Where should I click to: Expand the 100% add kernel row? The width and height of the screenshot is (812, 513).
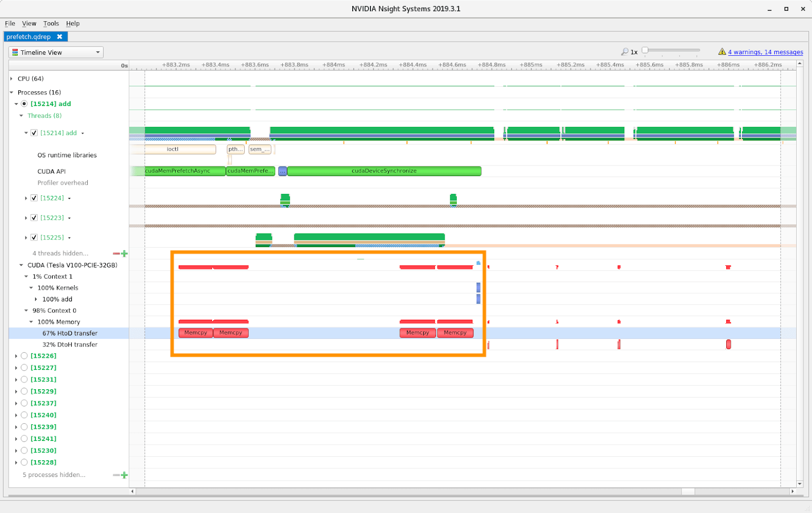[36, 299]
